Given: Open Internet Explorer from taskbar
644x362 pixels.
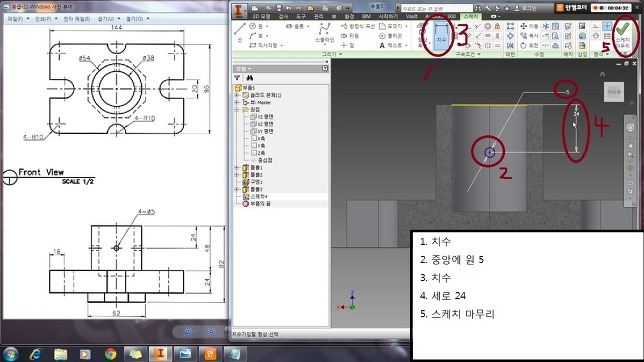Looking at the screenshot, I should coord(36,354).
